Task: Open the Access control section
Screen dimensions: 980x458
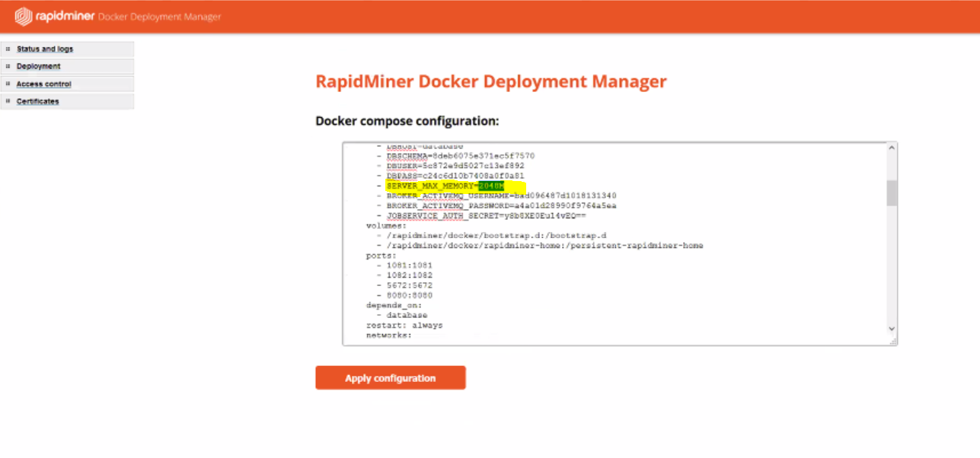Action: click(x=43, y=84)
